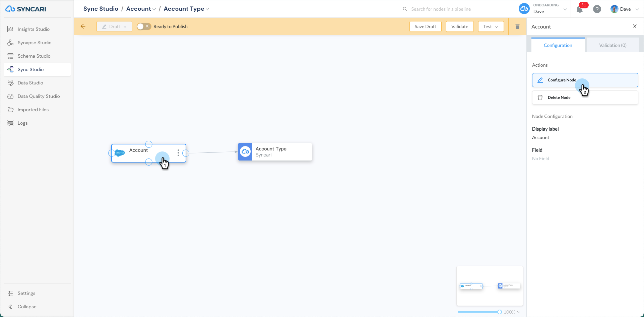Click the pipeline minimap thumbnail

click(x=490, y=286)
